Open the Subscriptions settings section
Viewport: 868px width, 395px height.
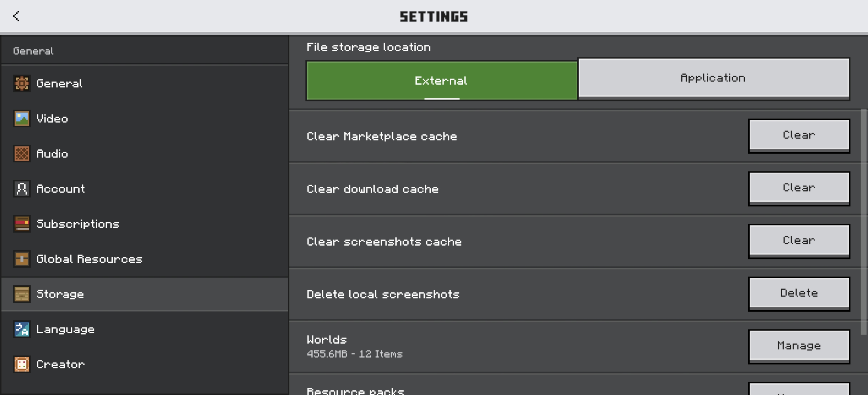145,224
